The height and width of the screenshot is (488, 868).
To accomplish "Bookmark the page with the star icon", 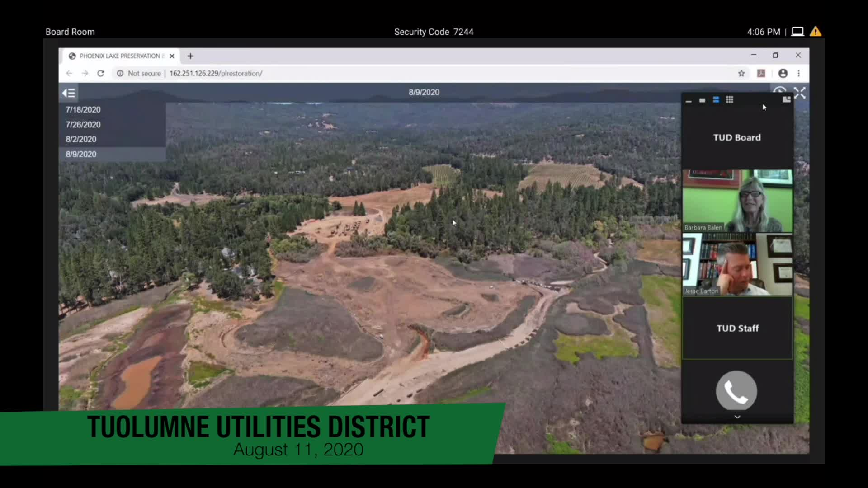I will [742, 73].
